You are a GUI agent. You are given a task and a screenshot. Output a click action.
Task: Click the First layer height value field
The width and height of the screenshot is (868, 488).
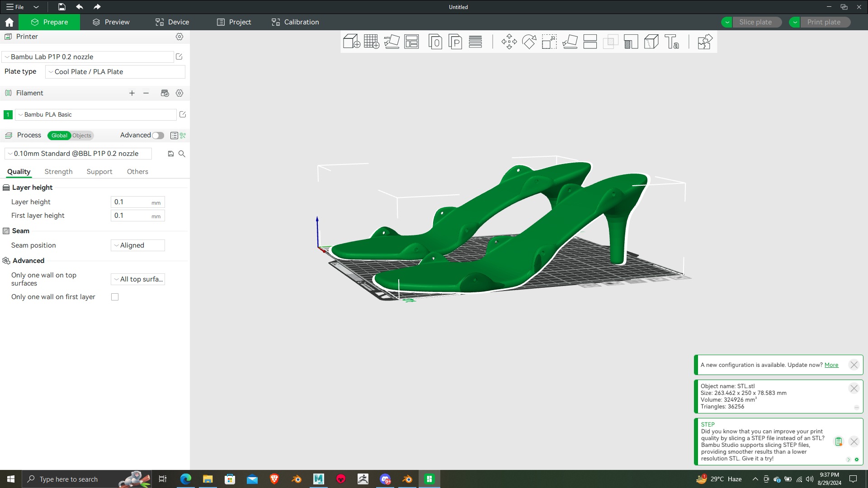(137, 216)
